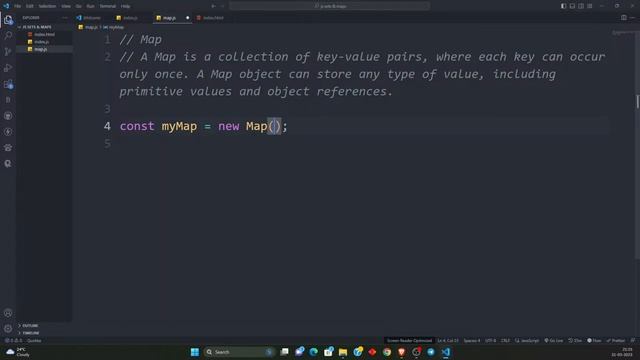Open the Edit menu

(x=30, y=6)
